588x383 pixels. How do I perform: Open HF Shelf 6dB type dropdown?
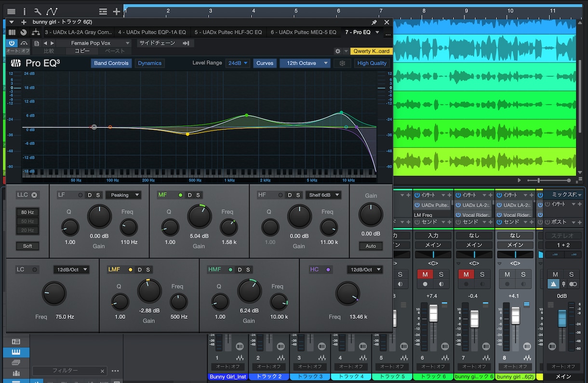[x=323, y=195]
